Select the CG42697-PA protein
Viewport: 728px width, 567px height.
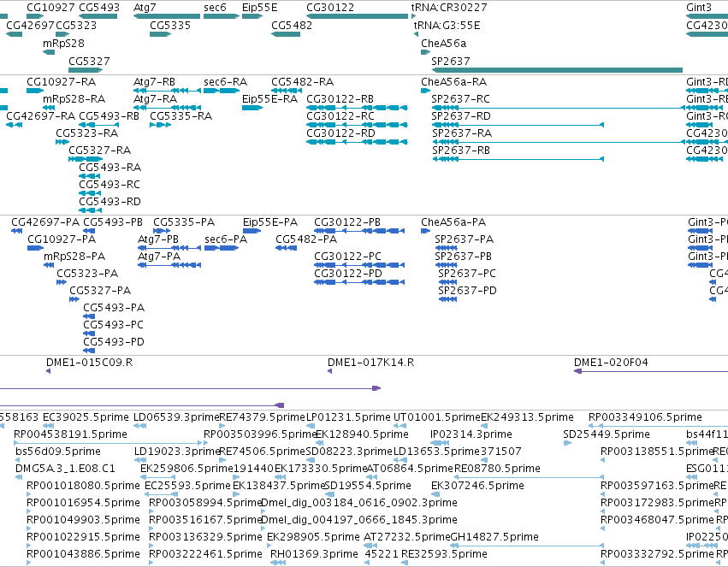(x=17, y=231)
